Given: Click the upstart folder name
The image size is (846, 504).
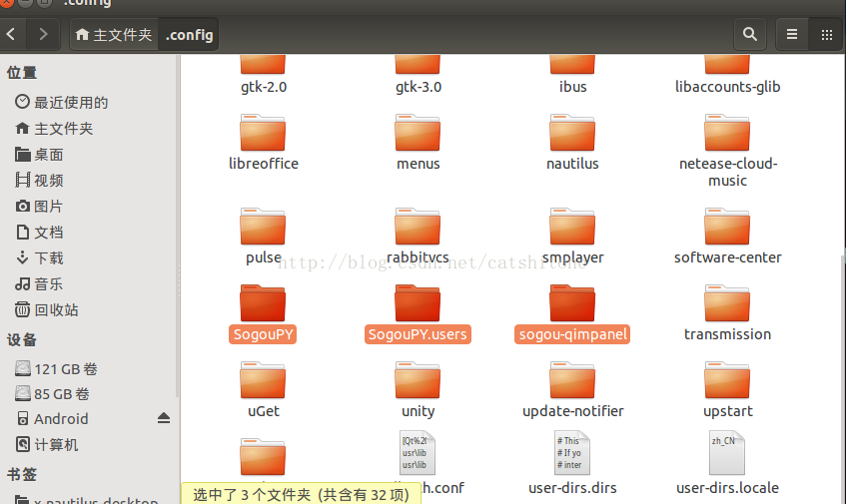Looking at the screenshot, I should click(727, 411).
